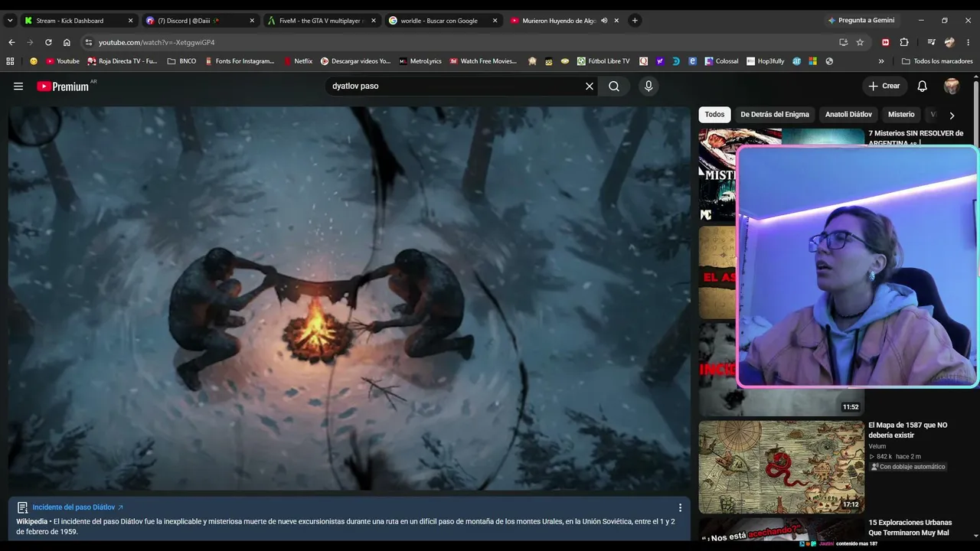The width and height of the screenshot is (980, 551).
Task: Click the youtube.com address bar URL
Action: click(156, 43)
